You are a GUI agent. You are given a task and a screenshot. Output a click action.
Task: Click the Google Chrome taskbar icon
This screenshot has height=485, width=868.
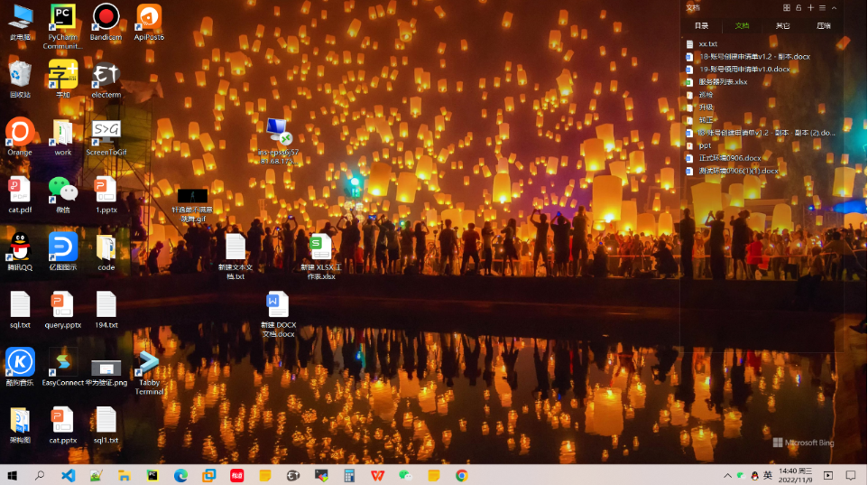click(x=461, y=475)
